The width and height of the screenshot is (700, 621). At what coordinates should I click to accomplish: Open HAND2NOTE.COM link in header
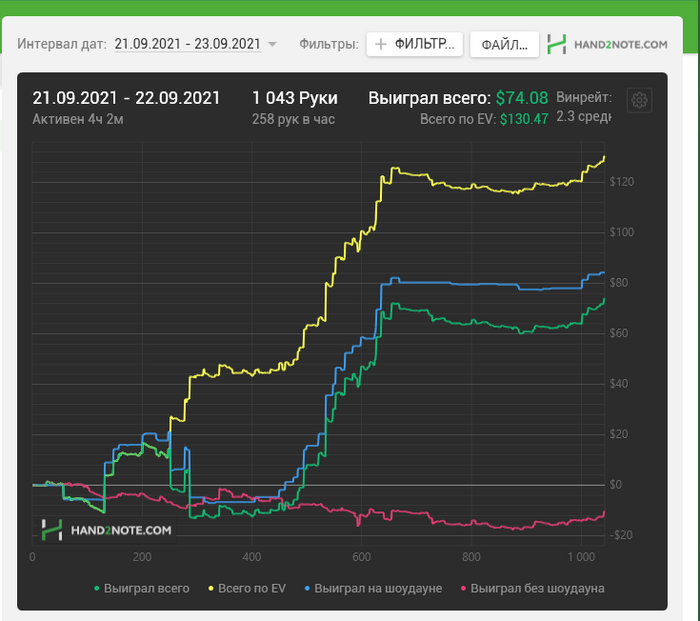(x=621, y=45)
